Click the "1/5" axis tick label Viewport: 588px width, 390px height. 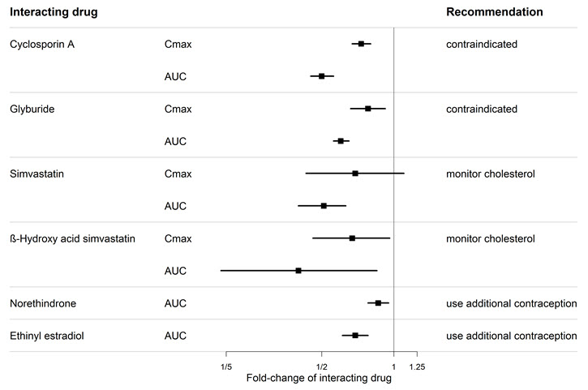coord(225,366)
